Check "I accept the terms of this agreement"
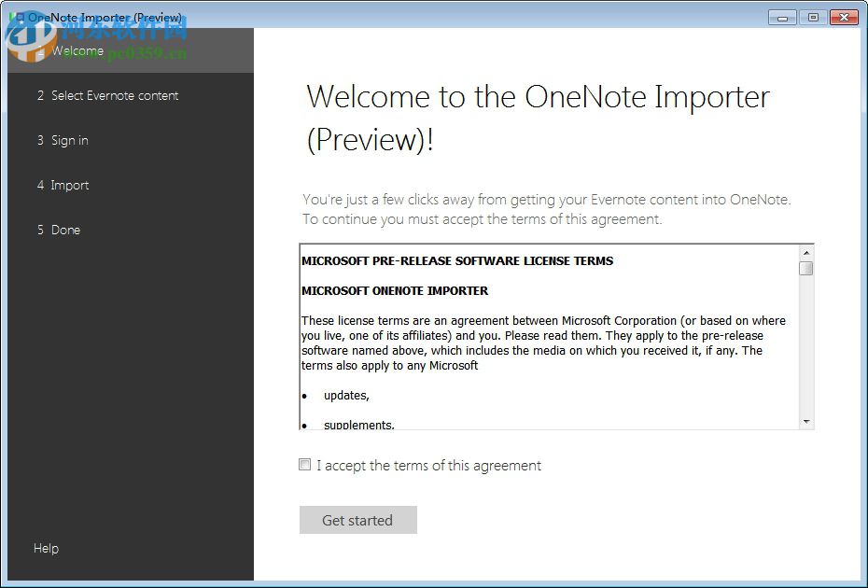868x588 pixels. [x=304, y=464]
